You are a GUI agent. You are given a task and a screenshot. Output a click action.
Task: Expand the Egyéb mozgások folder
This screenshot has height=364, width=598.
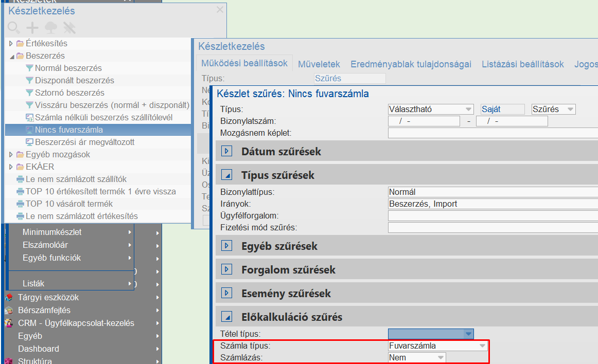tap(11, 154)
